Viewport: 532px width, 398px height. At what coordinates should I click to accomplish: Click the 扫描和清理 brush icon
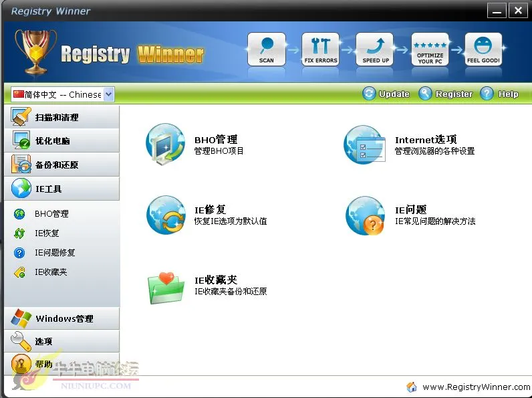[21, 116]
